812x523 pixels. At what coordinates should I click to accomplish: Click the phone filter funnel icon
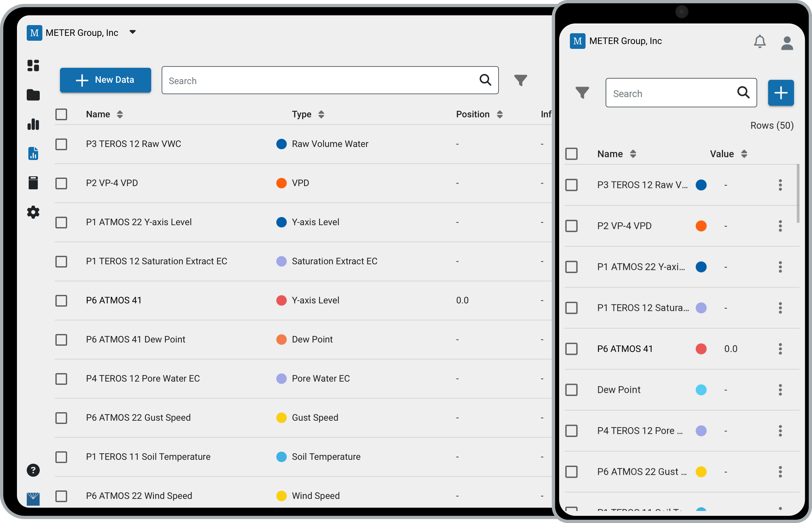[x=582, y=93]
